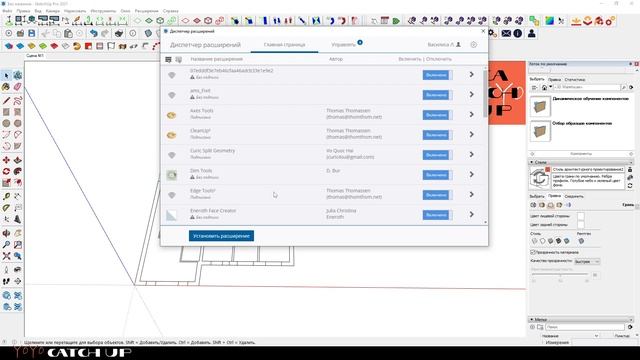The width and height of the screenshot is (640, 360).
Task: Choose the Protractor tool
Action: click(x=6, y=208)
